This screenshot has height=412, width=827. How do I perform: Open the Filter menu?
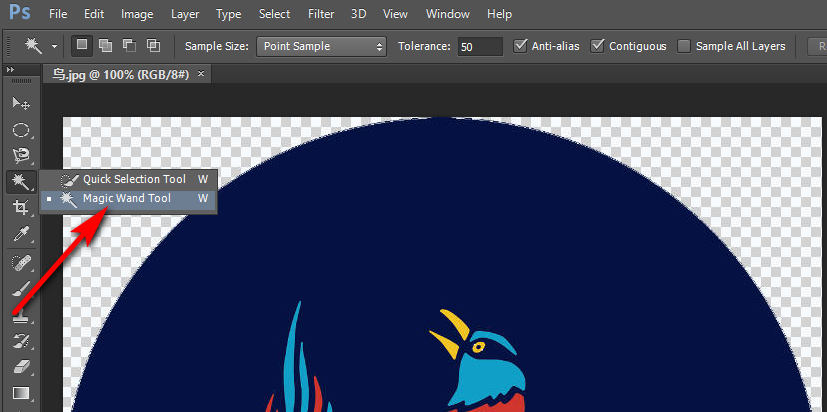321,14
